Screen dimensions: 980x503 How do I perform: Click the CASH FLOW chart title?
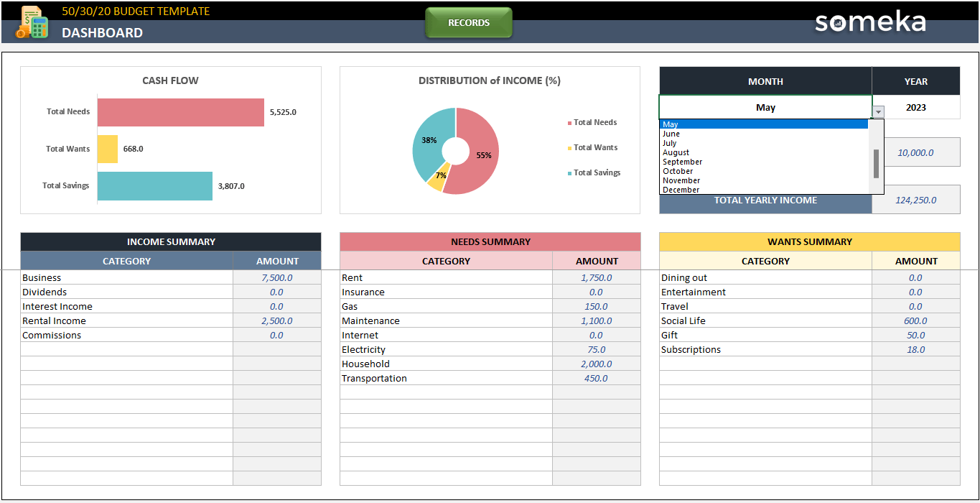[x=171, y=80]
